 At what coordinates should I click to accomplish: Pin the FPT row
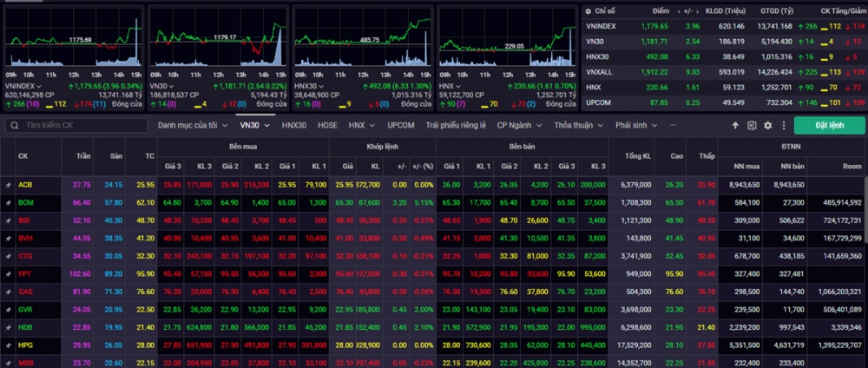coord(8,274)
